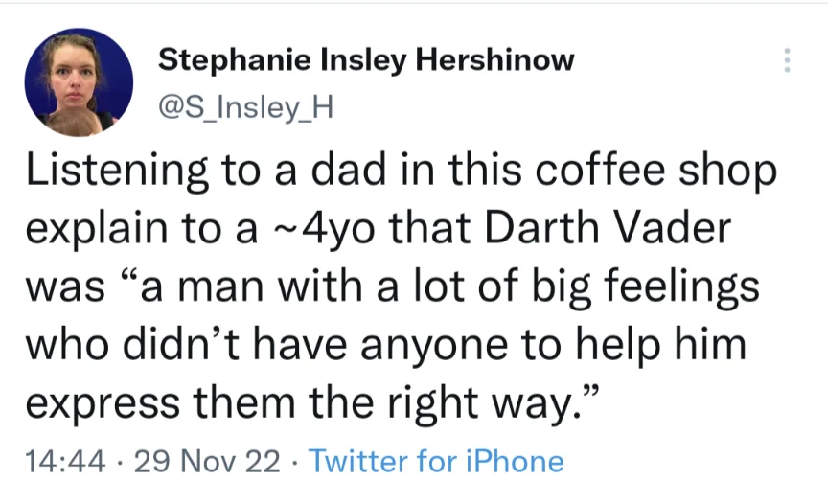Image resolution: width=828 pixels, height=504 pixels.
Task: Click the words "Darth Vader" in tweet
Action: coord(608,228)
